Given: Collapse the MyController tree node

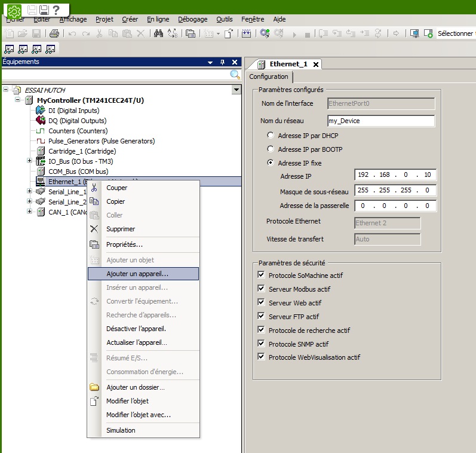Looking at the screenshot, I should 17,100.
